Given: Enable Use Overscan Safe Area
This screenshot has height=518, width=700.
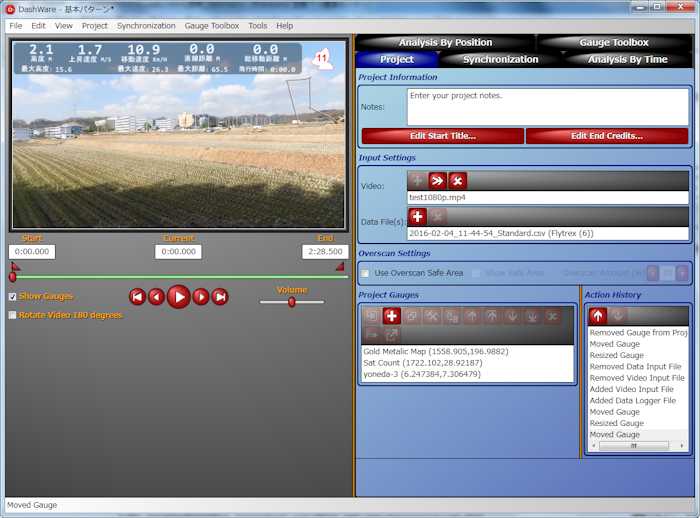Looking at the screenshot, I should pyautogui.click(x=366, y=273).
